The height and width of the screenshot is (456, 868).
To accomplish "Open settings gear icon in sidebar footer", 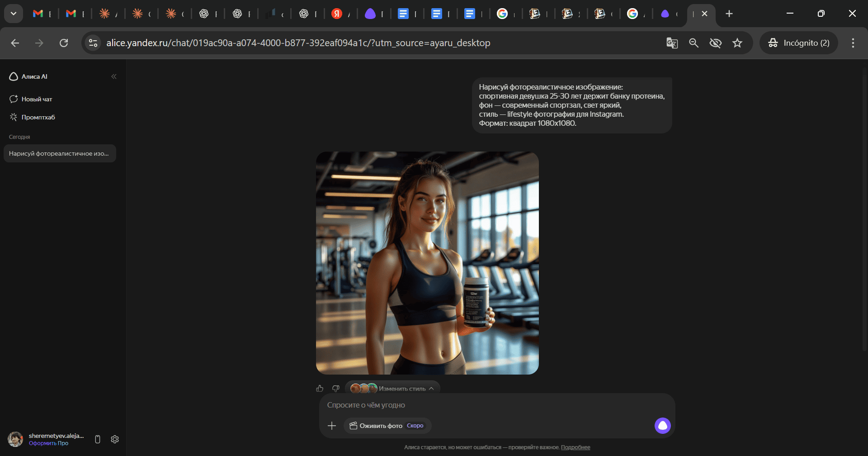I will click(x=115, y=439).
